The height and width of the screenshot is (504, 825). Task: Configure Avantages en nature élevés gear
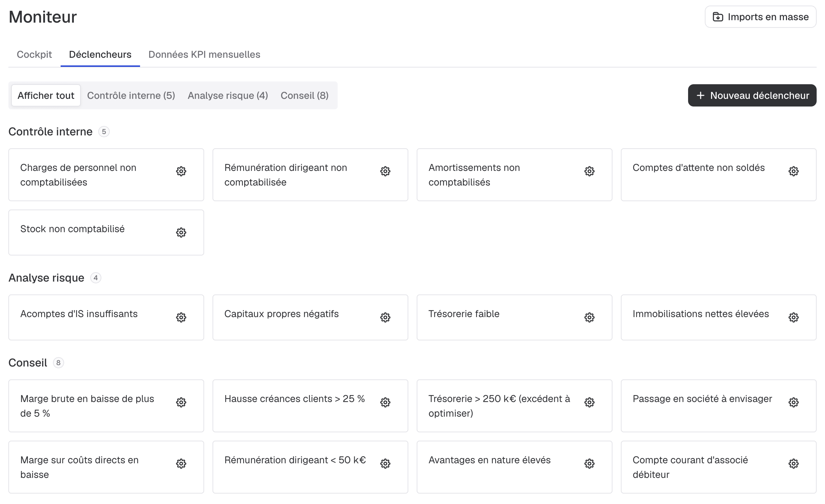pos(589,464)
